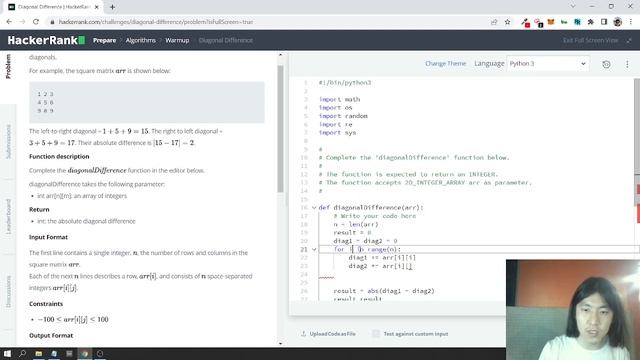640x360 pixels.
Task: Bookmark this page with star icon
Action: point(507,22)
